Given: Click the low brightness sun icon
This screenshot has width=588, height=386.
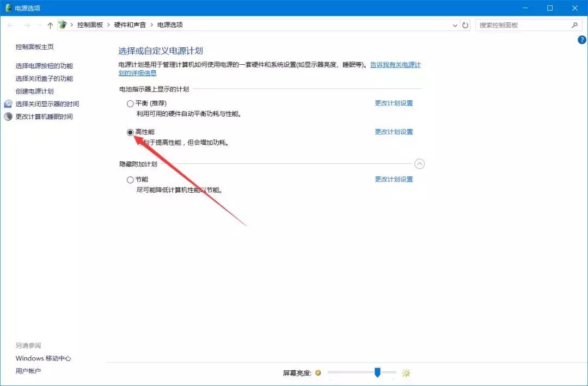Looking at the screenshot, I should pos(317,373).
